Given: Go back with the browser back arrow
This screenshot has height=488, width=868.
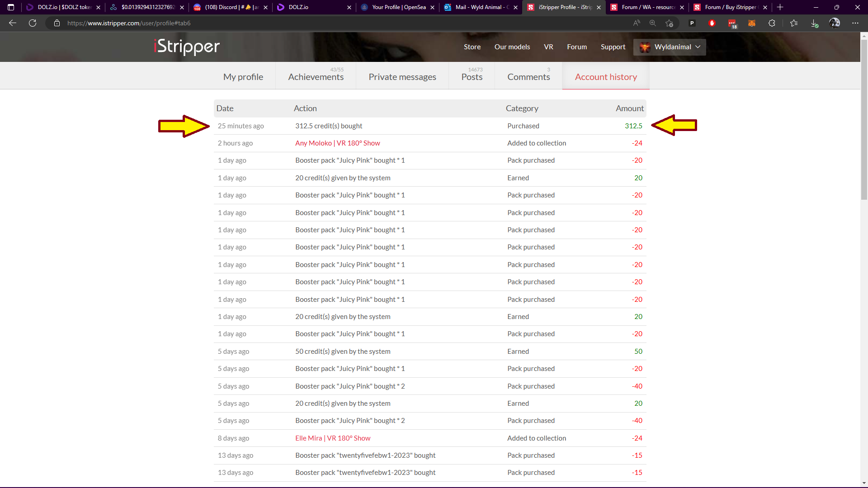Looking at the screenshot, I should point(13,23).
